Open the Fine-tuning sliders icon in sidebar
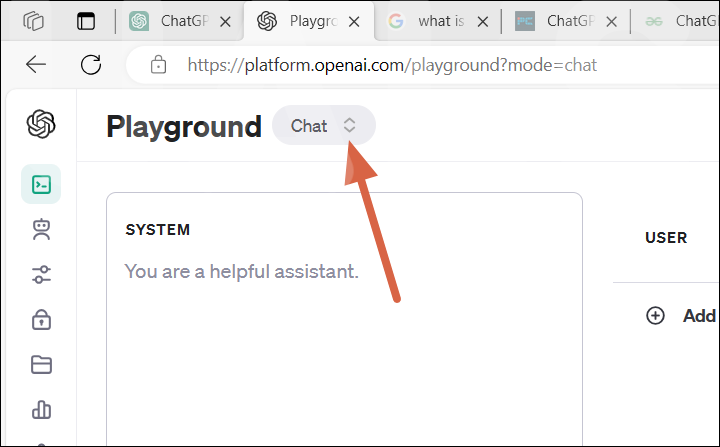The width and height of the screenshot is (720, 447). 41,274
